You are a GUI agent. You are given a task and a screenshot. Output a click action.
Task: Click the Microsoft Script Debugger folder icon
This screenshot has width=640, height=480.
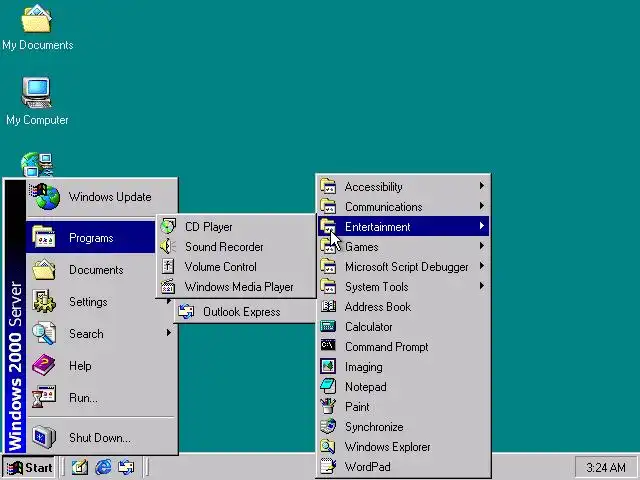pyautogui.click(x=328, y=266)
